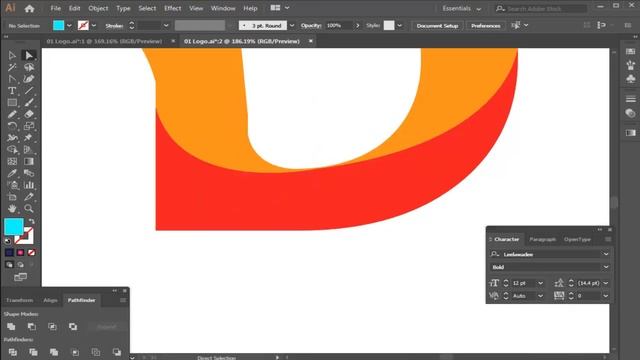
Task: Set paint mode to None
Action: coord(31,253)
